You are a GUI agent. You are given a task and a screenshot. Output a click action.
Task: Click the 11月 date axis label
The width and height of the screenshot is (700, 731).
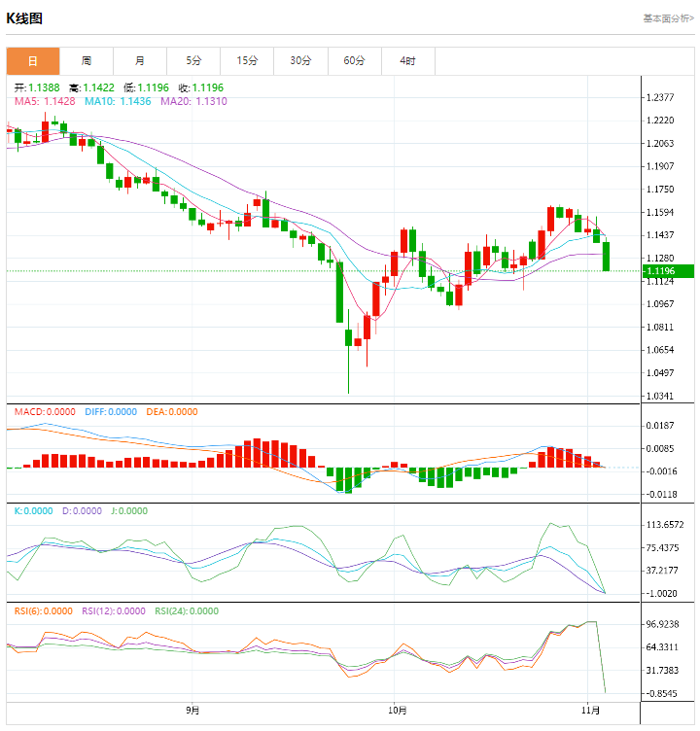(590, 711)
